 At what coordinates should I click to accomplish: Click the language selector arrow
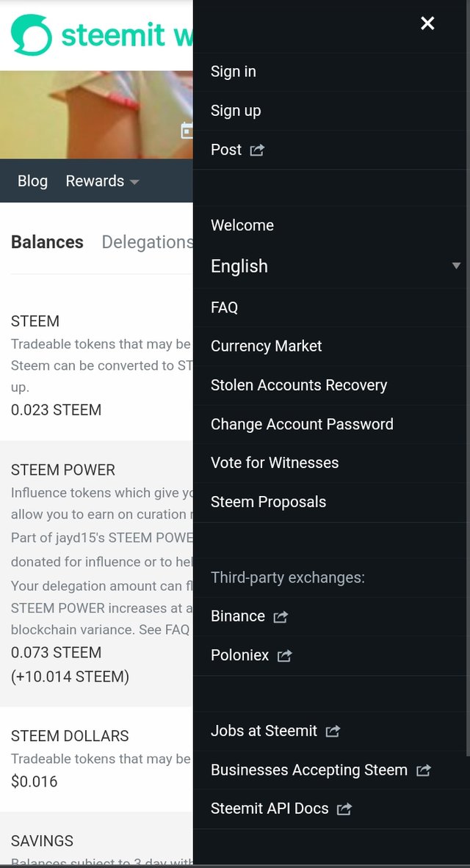coord(456,266)
